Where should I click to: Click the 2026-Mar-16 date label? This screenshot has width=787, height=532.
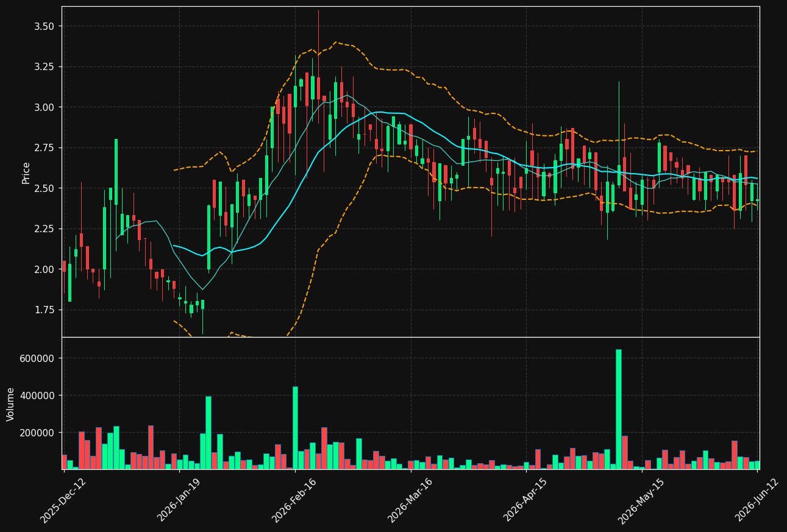(410, 501)
